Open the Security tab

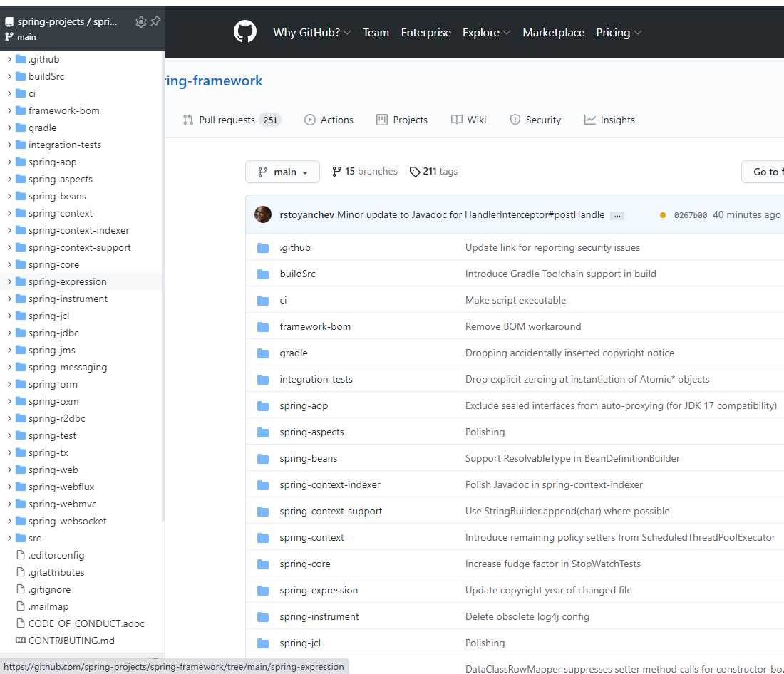(535, 120)
